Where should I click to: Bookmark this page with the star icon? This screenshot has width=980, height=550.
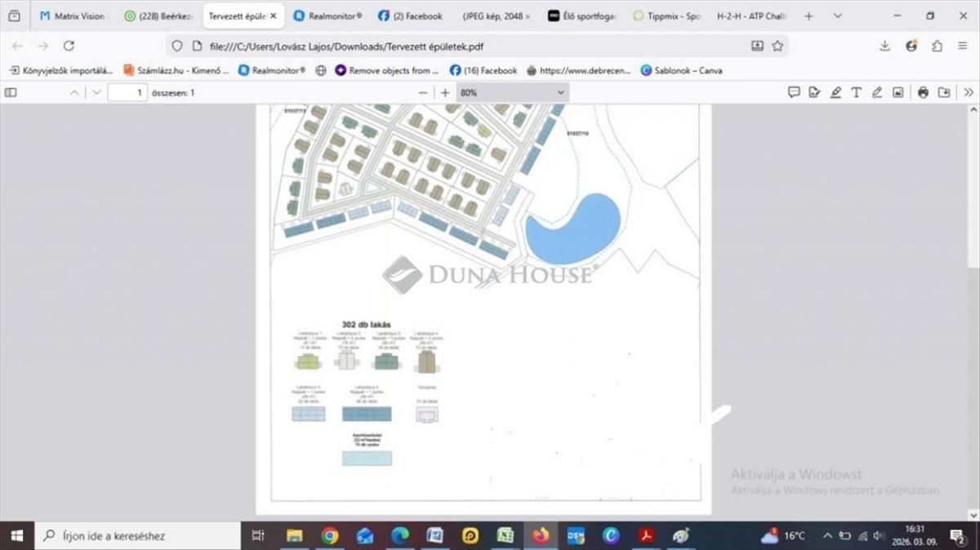777,46
